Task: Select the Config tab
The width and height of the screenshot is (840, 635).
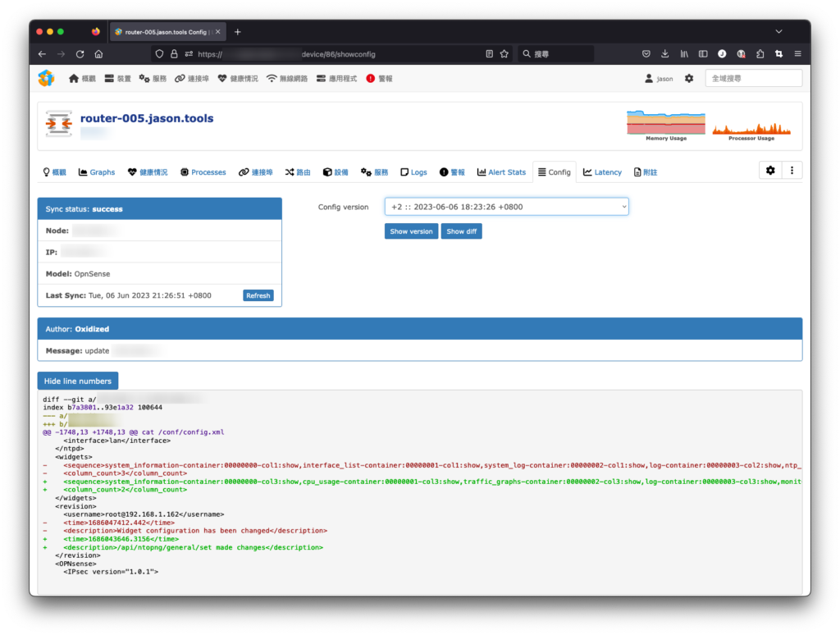Action: [555, 172]
